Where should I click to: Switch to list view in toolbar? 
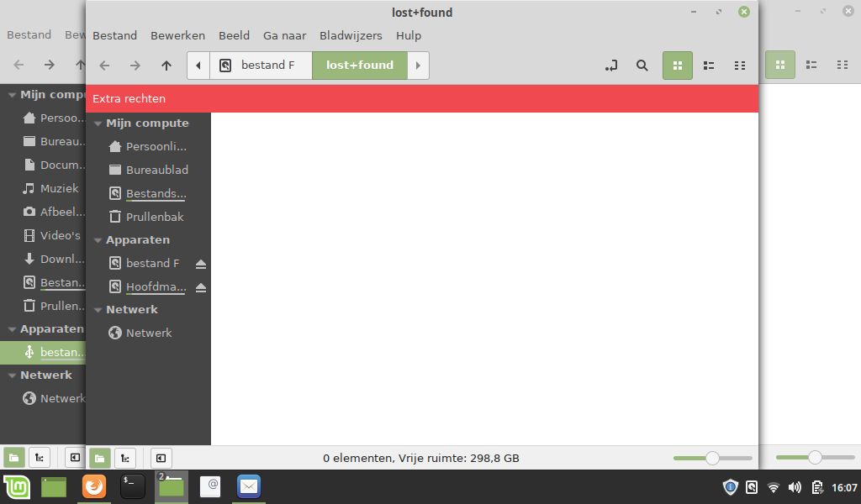[709, 66]
